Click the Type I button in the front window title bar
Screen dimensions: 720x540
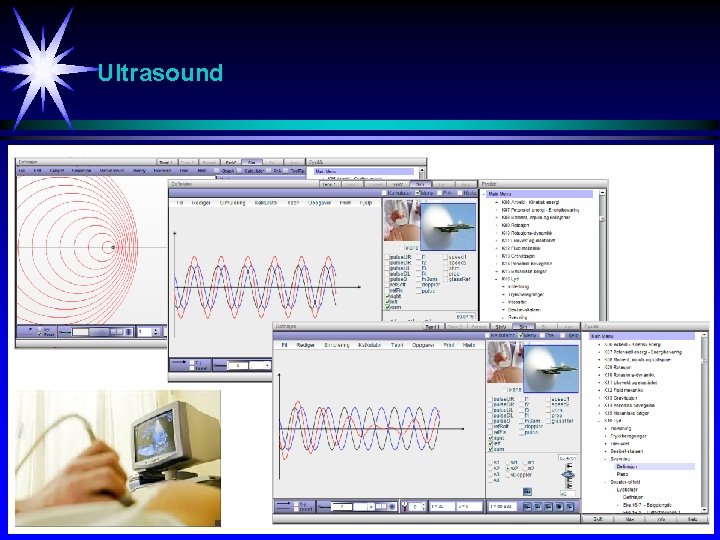432,326
